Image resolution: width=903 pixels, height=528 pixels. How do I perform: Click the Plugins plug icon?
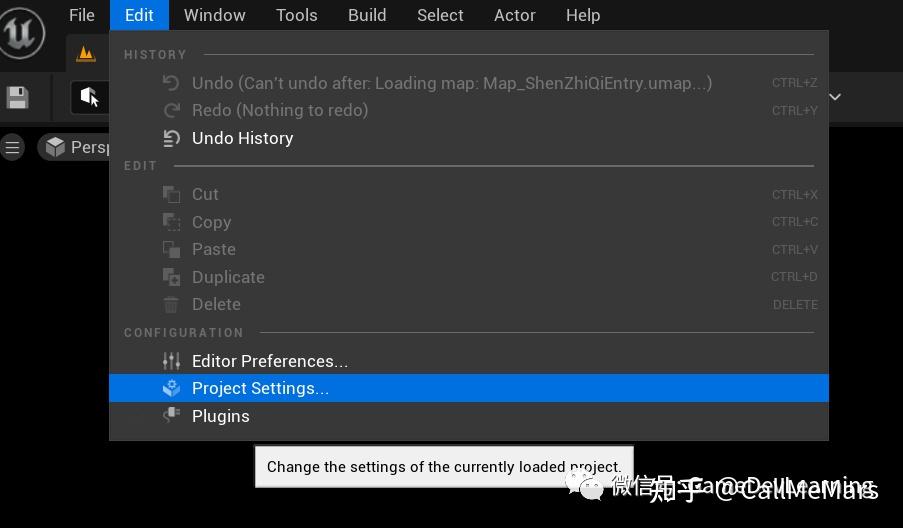pos(171,415)
